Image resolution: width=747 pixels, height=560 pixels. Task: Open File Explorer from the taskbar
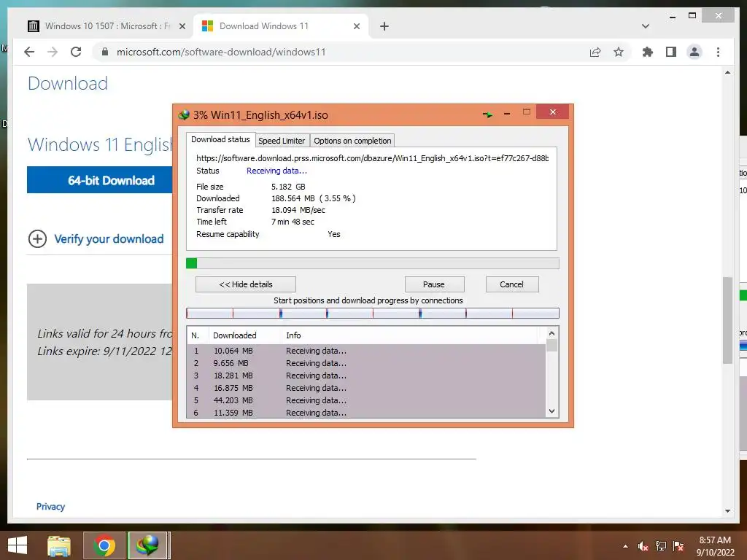(59, 545)
